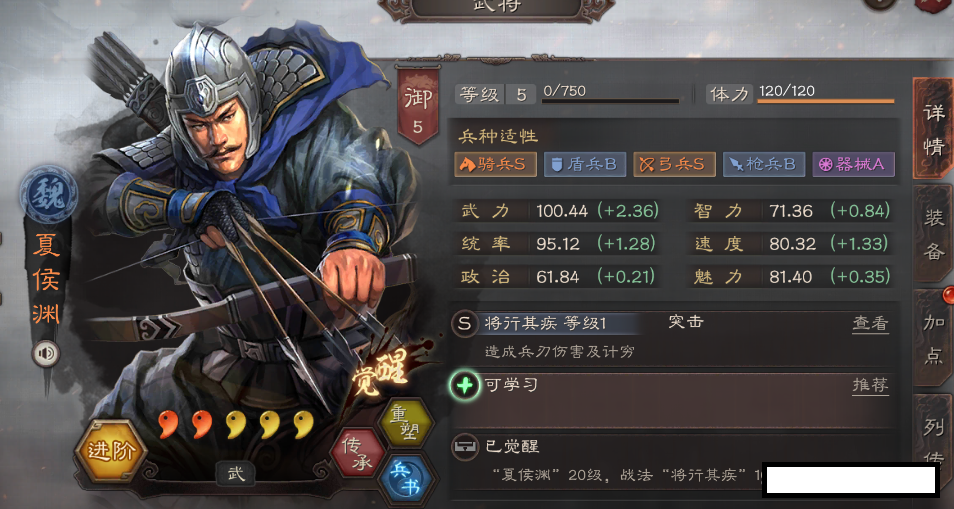The height and width of the screenshot is (509, 954).
Task: Play Xiahou Yuan's voice with speaker icon
Action: pyautogui.click(x=46, y=353)
